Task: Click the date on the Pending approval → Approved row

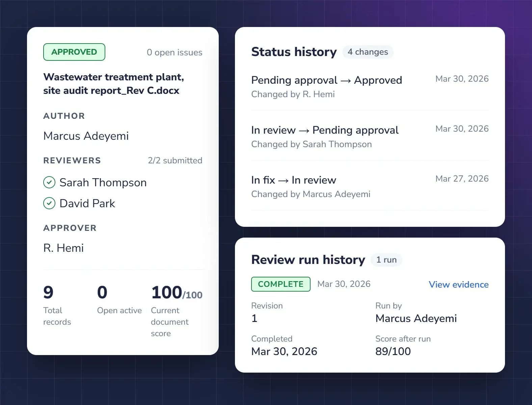Action: coord(462,79)
